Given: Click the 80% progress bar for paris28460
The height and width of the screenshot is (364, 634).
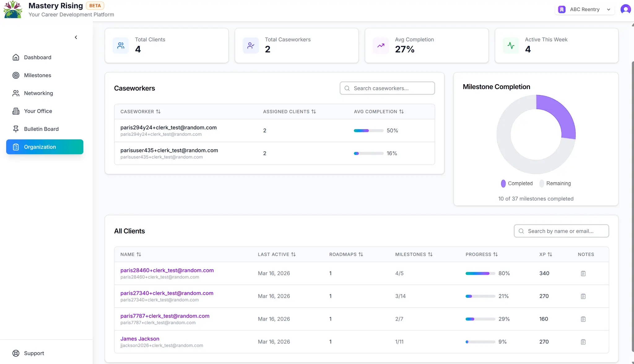Looking at the screenshot, I should click(480, 273).
